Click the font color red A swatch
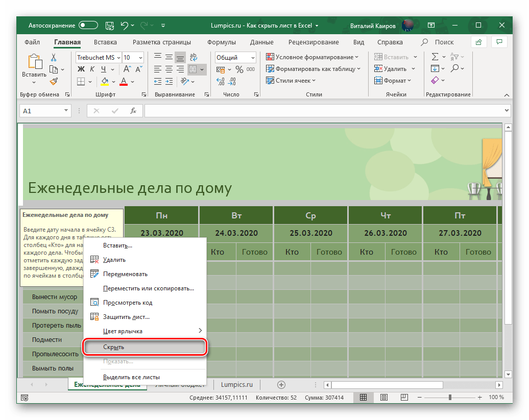 click(123, 81)
